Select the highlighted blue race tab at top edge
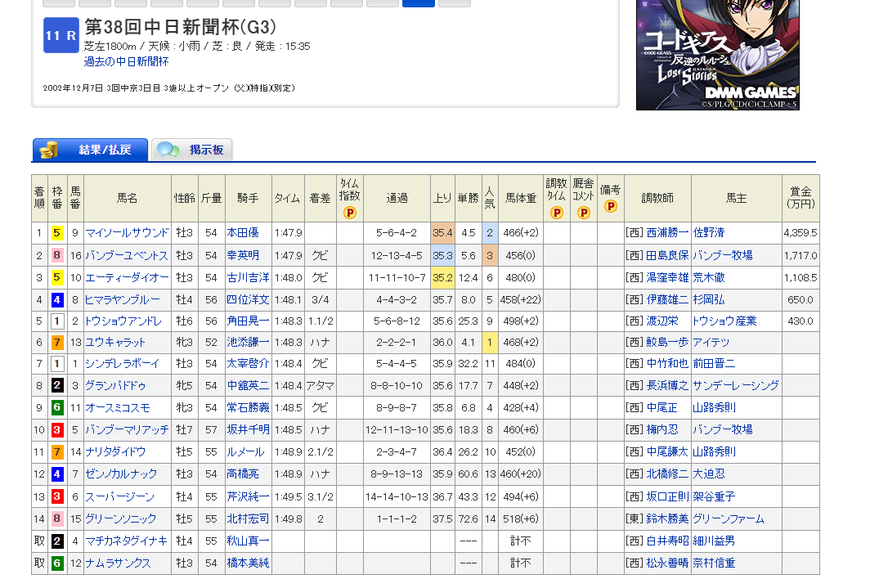The image size is (879, 588). pyautogui.click(x=419, y=3)
